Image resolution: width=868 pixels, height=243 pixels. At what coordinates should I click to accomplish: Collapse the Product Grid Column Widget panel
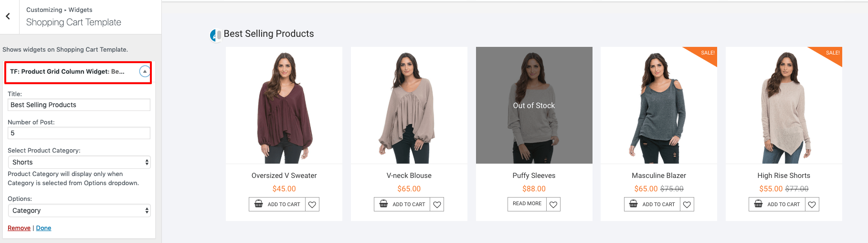pyautogui.click(x=145, y=72)
